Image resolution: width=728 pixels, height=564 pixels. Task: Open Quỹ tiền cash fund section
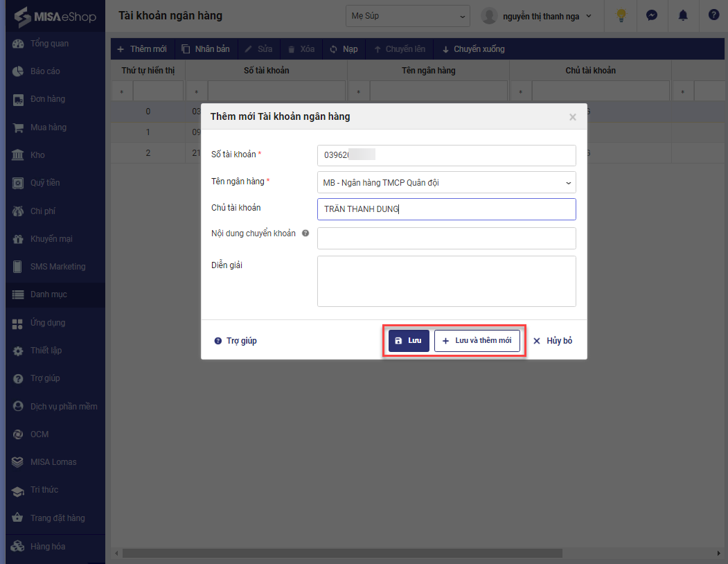click(55, 183)
